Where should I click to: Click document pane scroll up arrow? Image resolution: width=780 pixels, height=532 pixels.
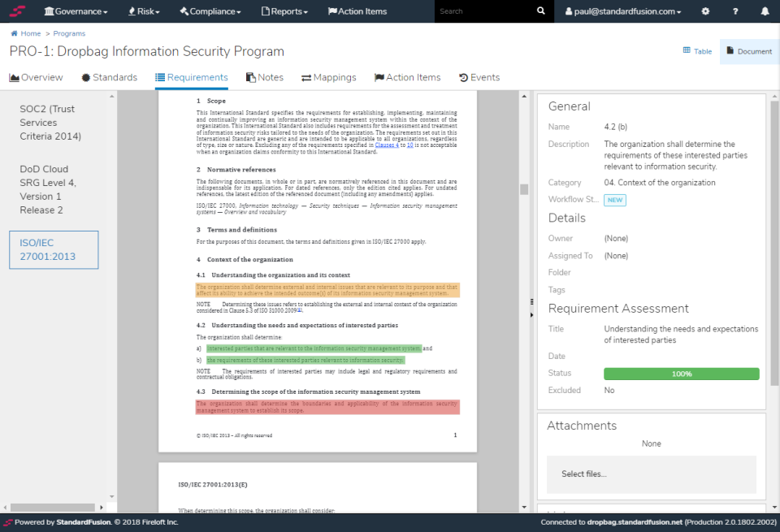pos(524,96)
